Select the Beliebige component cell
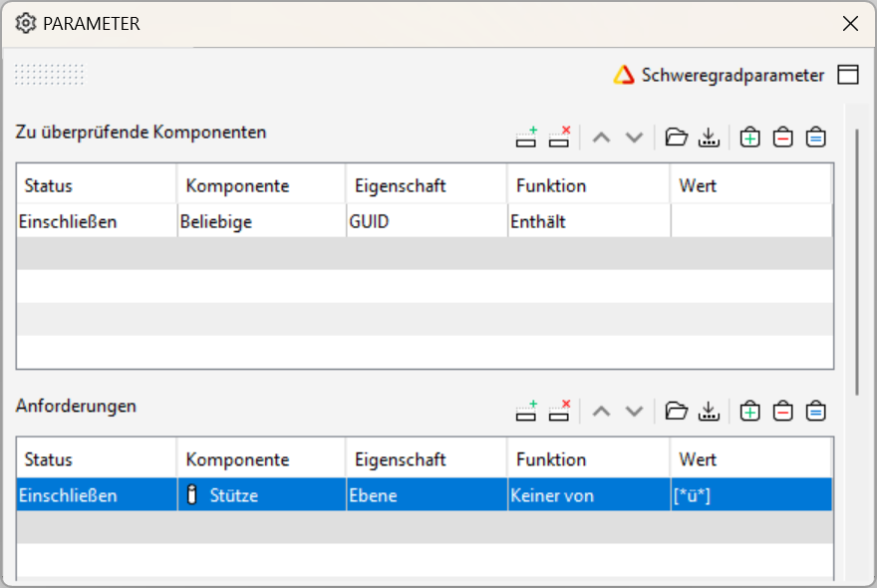Image resolution: width=877 pixels, height=588 pixels. pos(261,221)
